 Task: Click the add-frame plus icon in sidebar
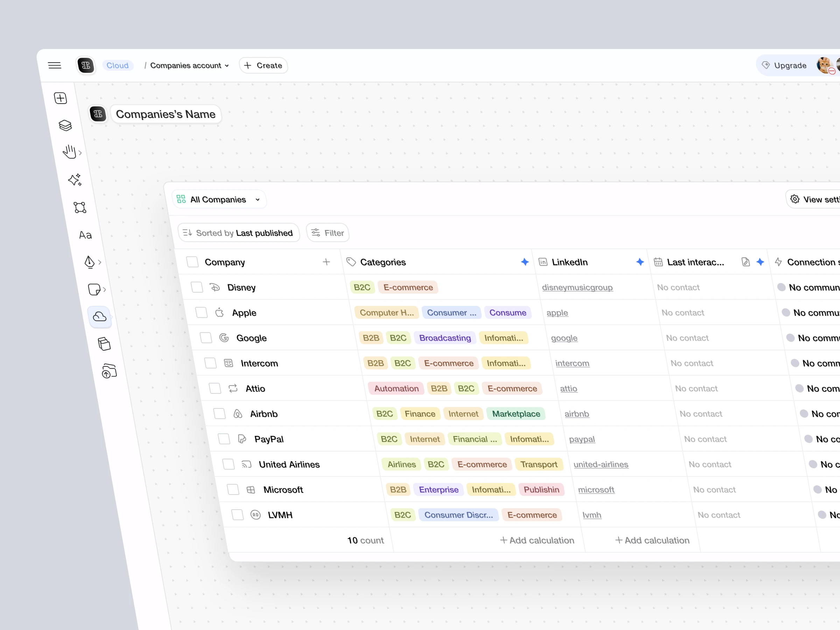pos(61,98)
